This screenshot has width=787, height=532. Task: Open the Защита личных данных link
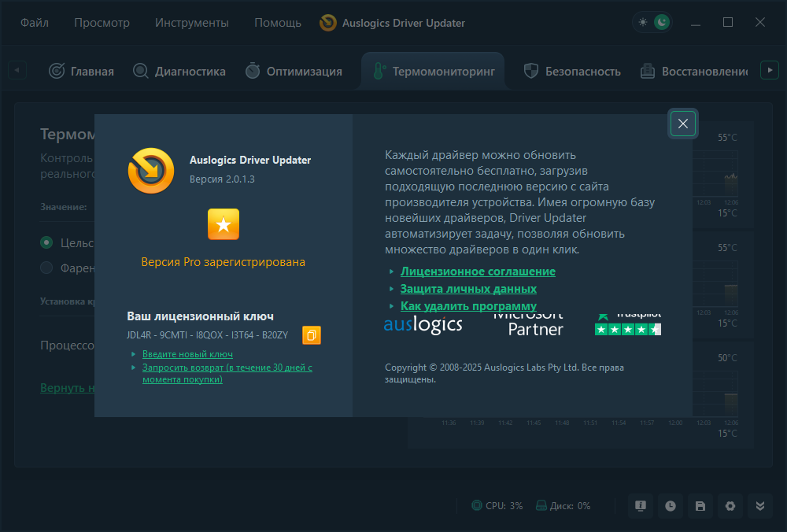point(468,289)
